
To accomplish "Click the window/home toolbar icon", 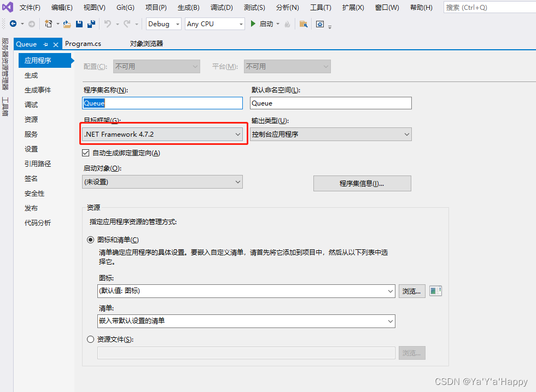I will tap(319, 24).
